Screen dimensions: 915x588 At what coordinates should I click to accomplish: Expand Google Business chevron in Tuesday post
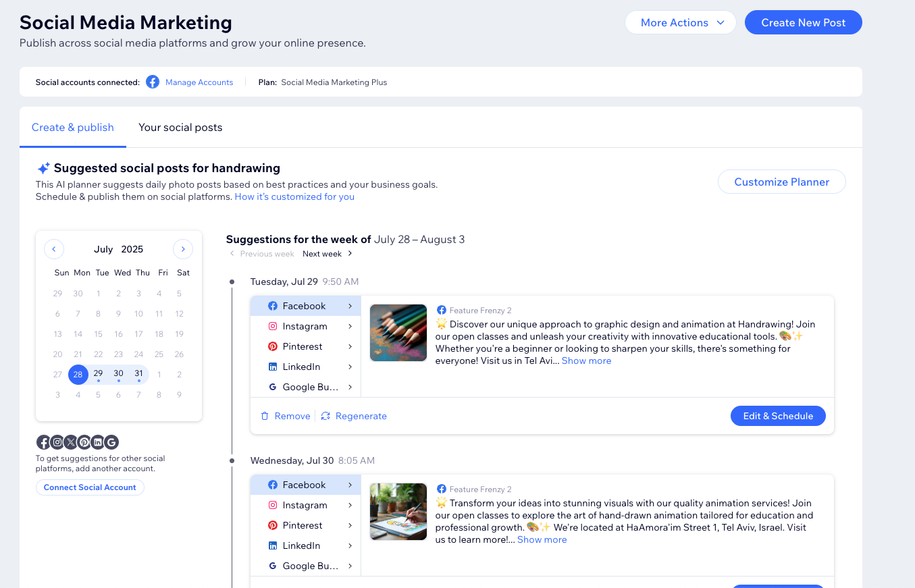[350, 387]
